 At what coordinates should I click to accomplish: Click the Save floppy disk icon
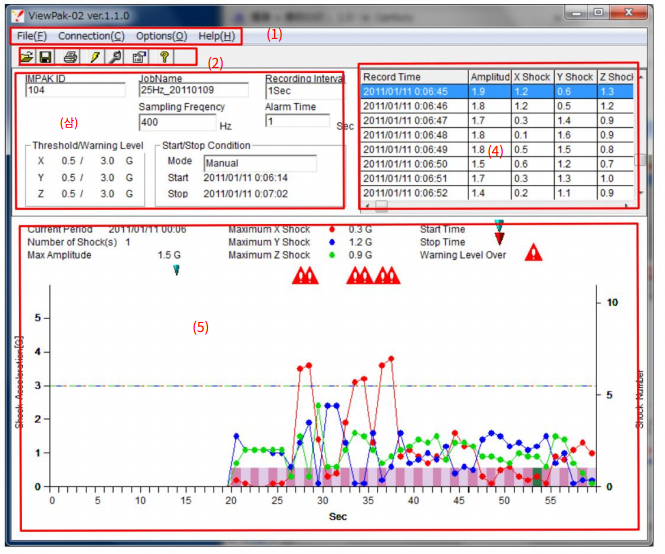tap(45, 58)
